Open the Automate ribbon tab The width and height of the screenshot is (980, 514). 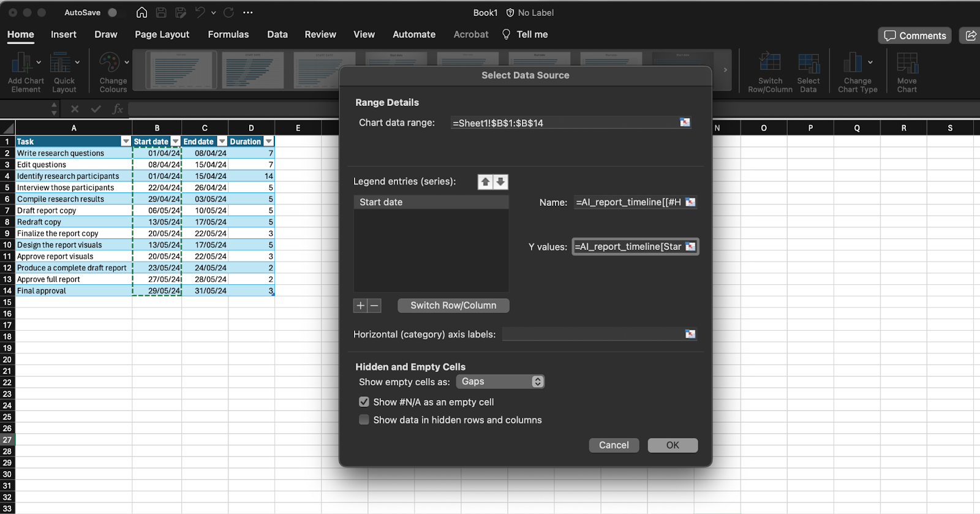click(x=414, y=34)
